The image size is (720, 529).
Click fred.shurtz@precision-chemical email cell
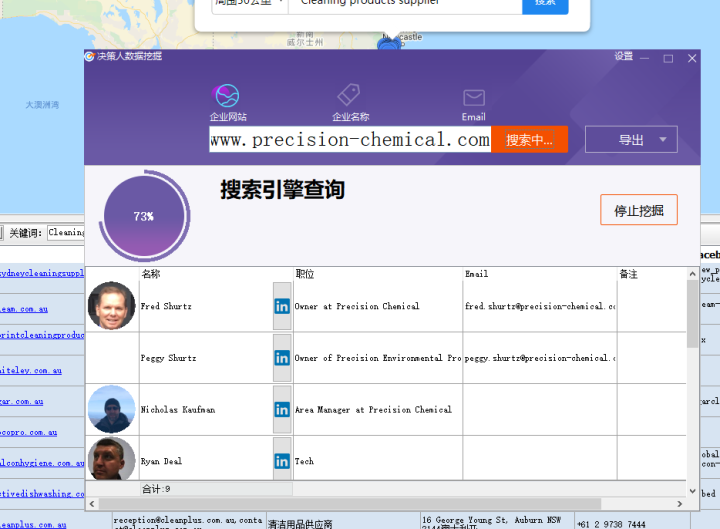(540, 306)
